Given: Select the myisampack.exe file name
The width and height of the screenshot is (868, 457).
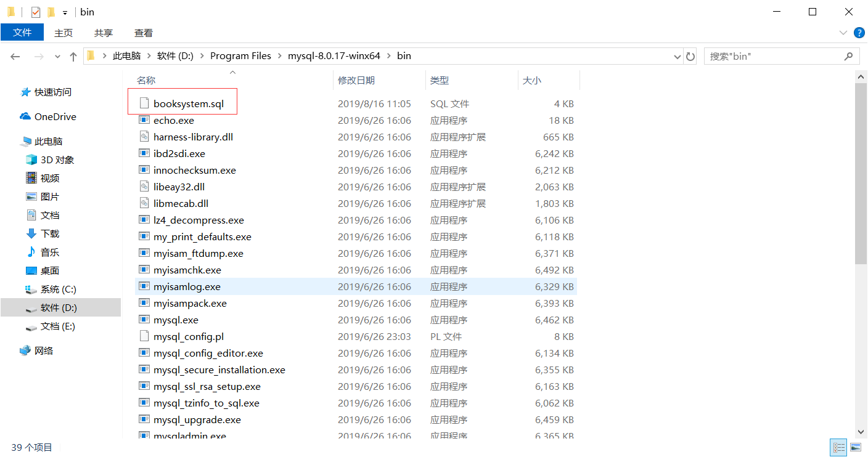Looking at the screenshot, I should [190, 303].
